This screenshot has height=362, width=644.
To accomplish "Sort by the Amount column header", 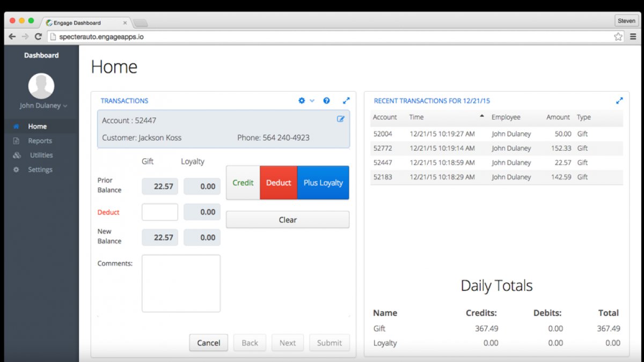I will (x=558, y=117).
